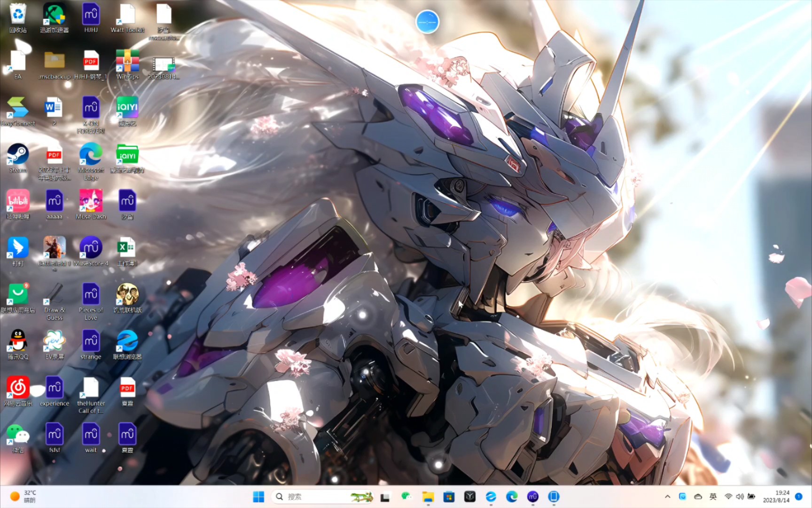Launch EV录屏 screen recorder shortcut

[55, 345]
